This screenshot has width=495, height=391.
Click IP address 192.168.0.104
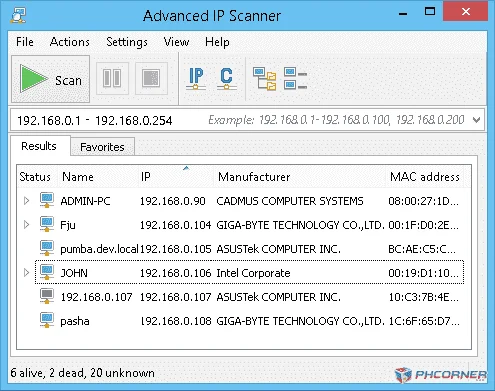coord(176,225)
